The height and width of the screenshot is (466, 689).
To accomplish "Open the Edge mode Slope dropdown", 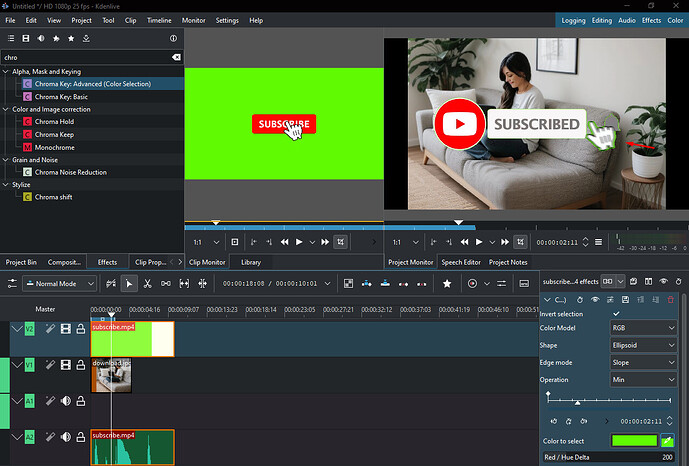I will pos(643,362).
